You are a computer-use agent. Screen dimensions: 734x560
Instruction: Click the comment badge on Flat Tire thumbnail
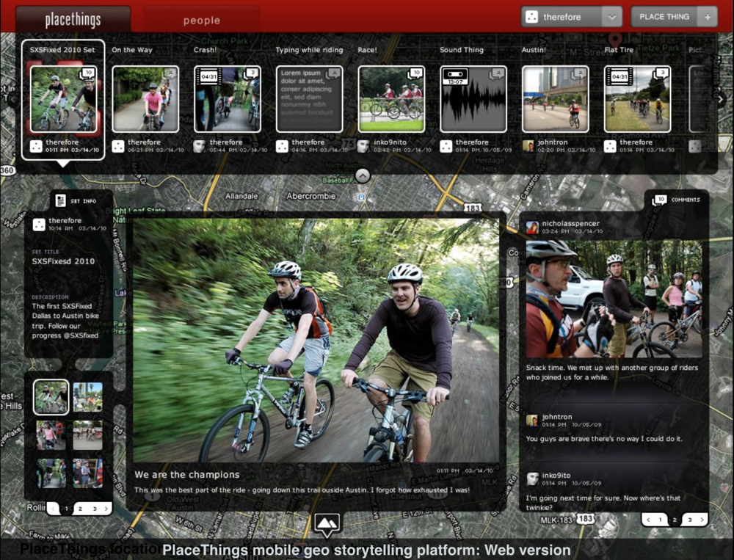pyautogui.click(x=662, y=73)
